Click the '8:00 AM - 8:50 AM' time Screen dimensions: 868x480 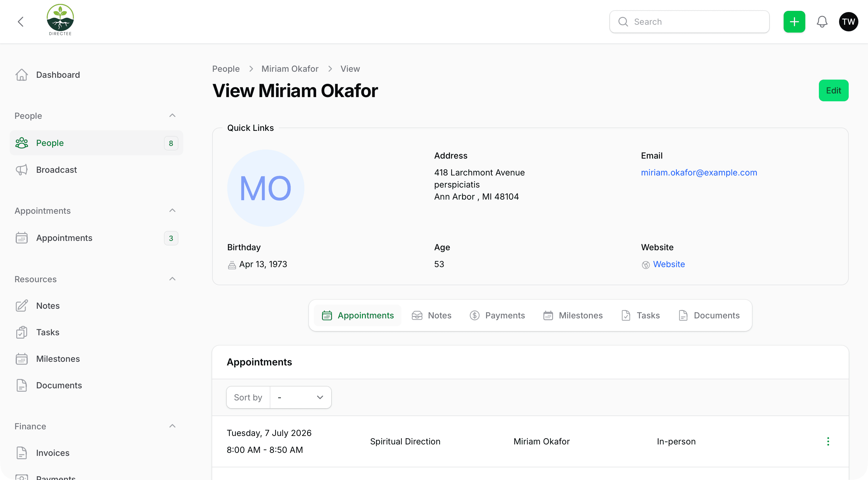265,450
